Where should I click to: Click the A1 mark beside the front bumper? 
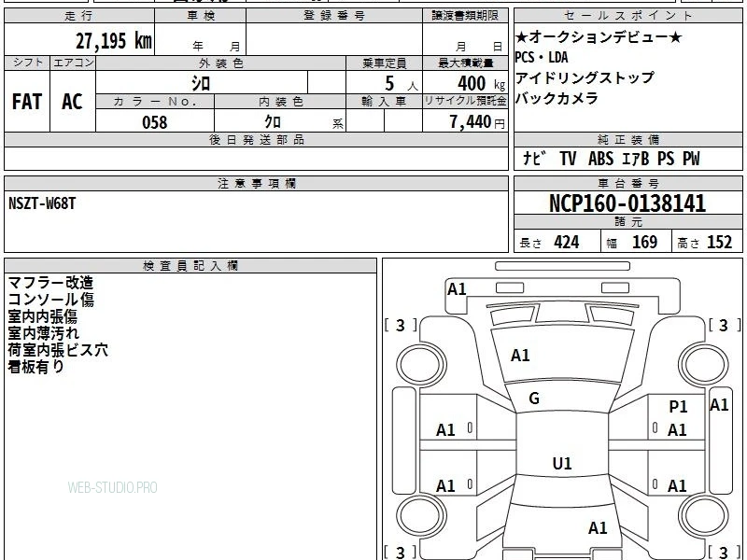click(457, 289)
